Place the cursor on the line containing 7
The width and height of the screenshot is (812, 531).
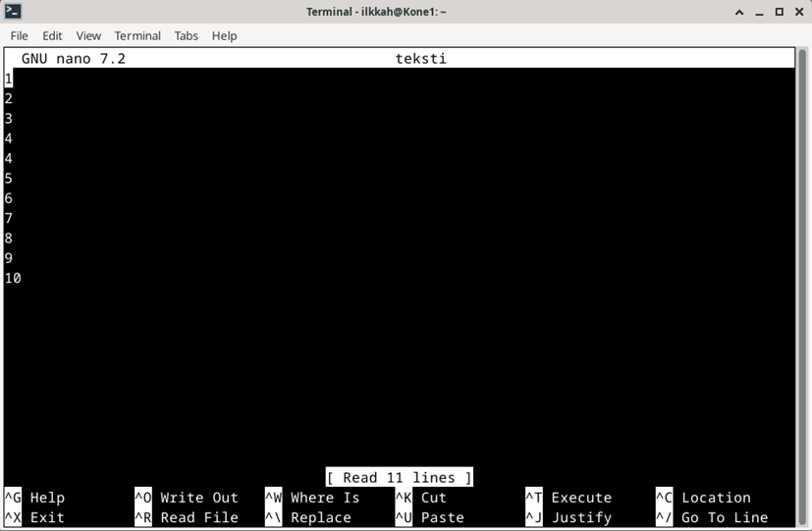click(9, 218)
